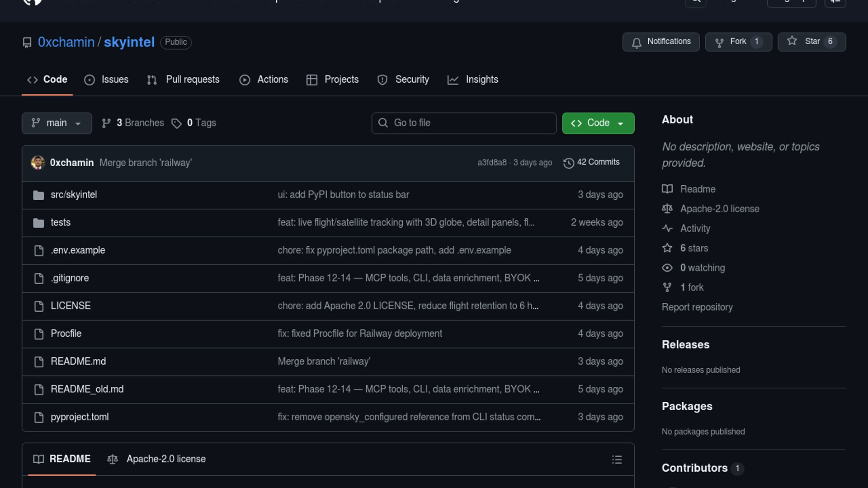Open the pyproject.toml file
The height and width of the screenshot is (488, 868).
click(80, 417)
